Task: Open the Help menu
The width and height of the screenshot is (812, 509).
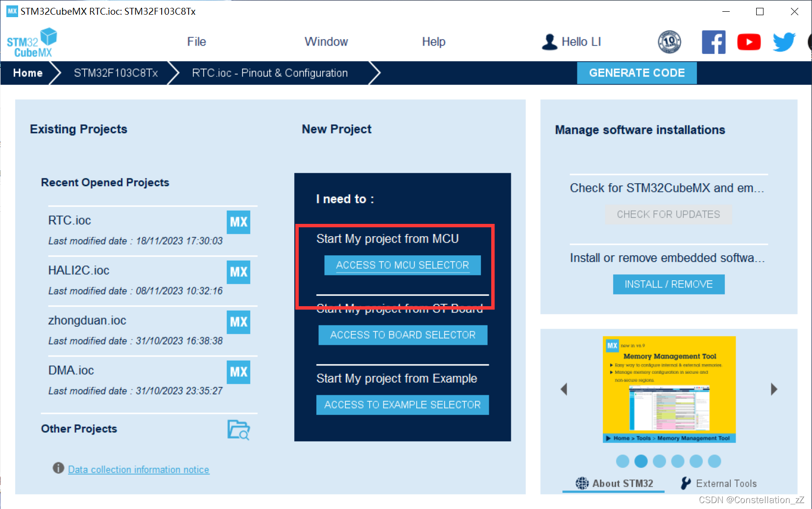Action: (x=433, y=42)
